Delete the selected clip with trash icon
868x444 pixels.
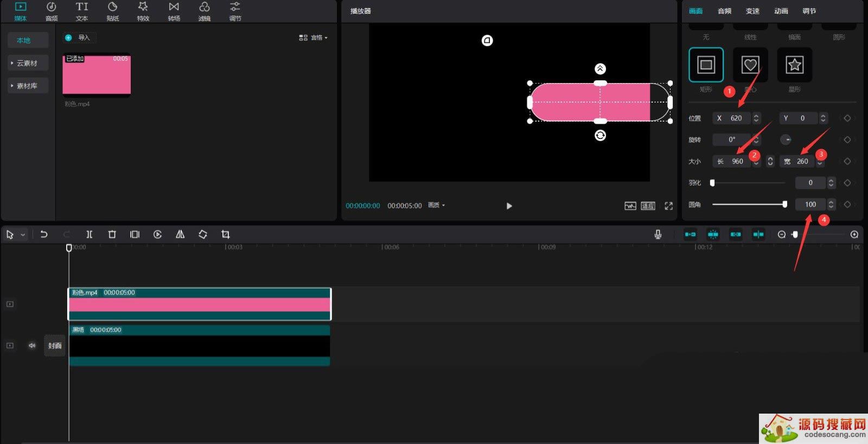pos(112,234)
